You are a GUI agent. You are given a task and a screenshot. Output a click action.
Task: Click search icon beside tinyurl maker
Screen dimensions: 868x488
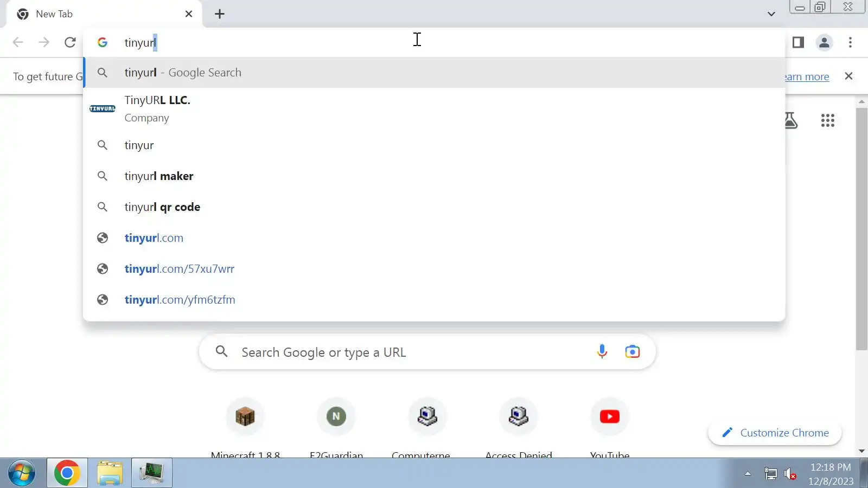(x=103, y=176)
